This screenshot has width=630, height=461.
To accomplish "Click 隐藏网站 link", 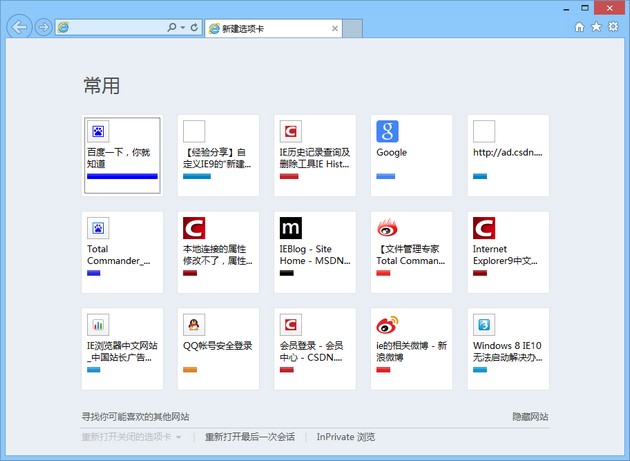I will [x=530, y=417].
